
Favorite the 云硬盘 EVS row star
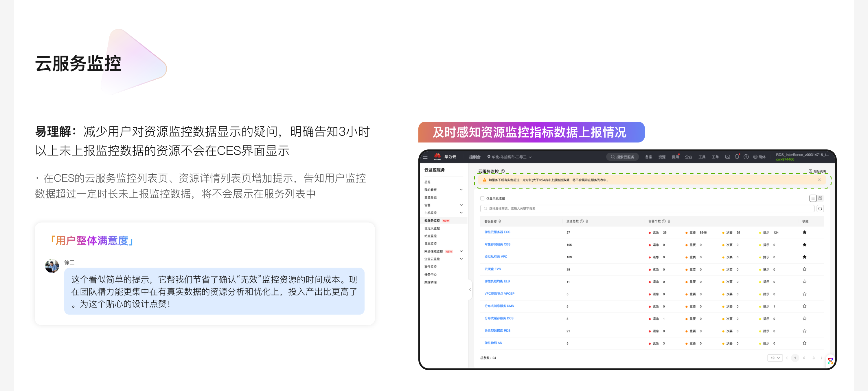pyautogui.click(x=804, y=269)
